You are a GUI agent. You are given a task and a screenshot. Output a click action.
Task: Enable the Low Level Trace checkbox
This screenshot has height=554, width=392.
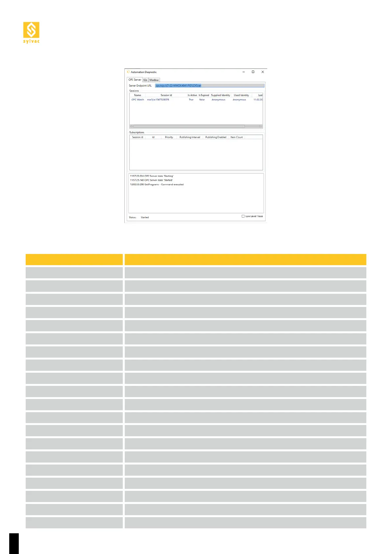(x=243, y=216)
